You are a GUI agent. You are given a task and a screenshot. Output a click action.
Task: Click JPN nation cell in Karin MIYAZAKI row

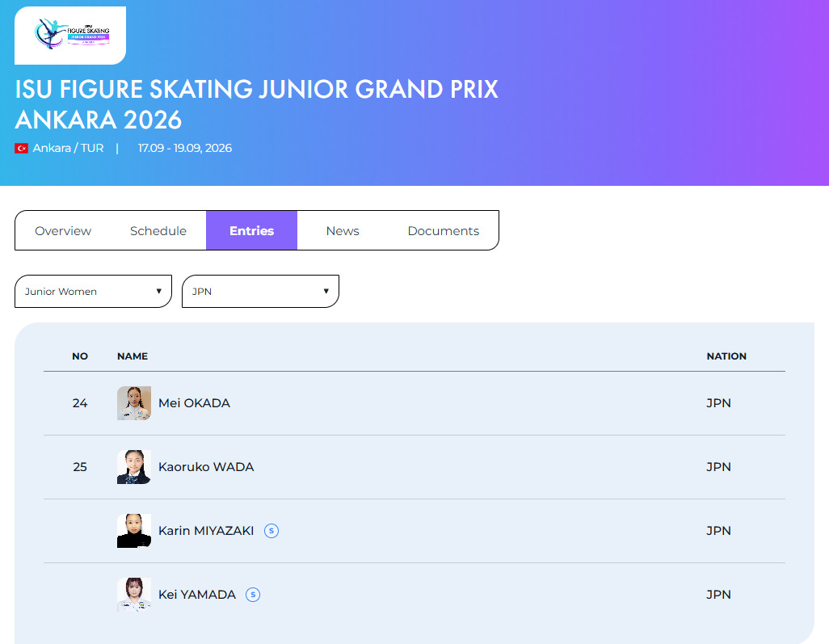coord(718,530)
